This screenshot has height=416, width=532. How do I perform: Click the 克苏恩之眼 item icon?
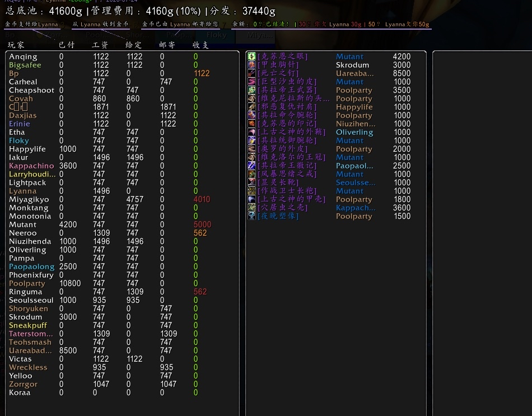click(x=251, y=57)
